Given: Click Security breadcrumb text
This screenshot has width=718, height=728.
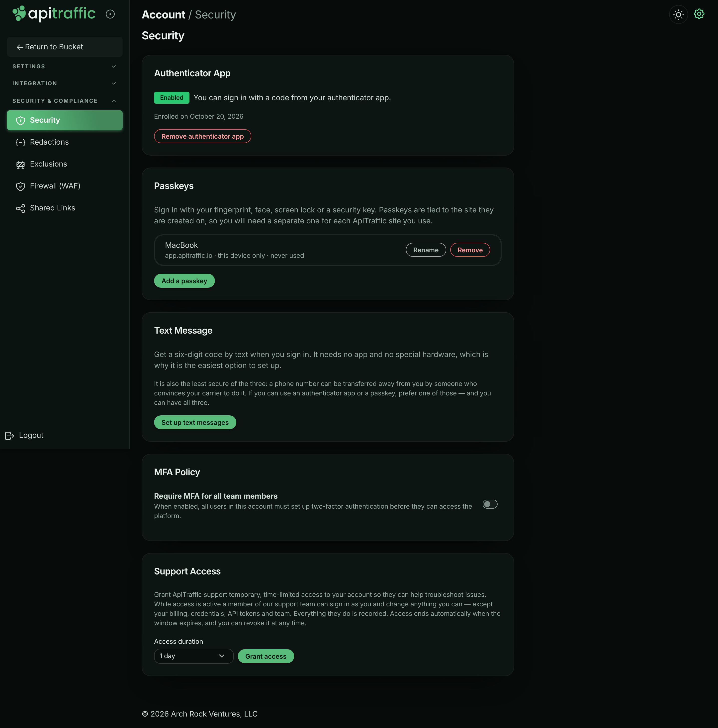Looking at the screenshot, I should [x=215, y=15].
